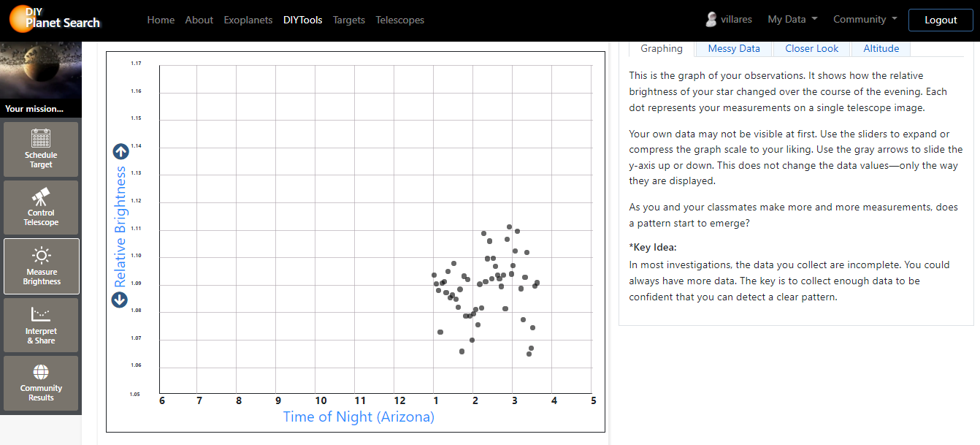Click the DIY Planet Search logo

click(x=55, y=20)
